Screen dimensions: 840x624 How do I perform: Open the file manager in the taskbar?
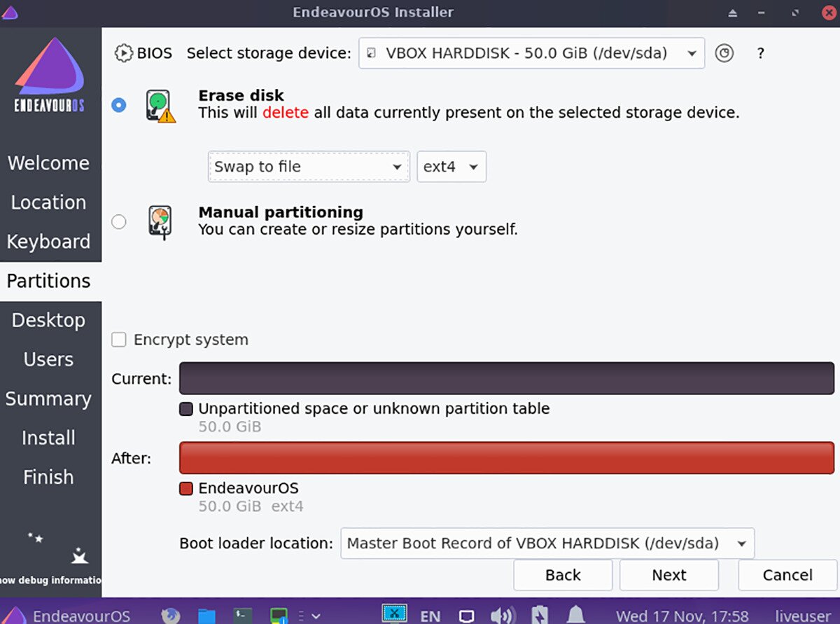coord(206,616)
